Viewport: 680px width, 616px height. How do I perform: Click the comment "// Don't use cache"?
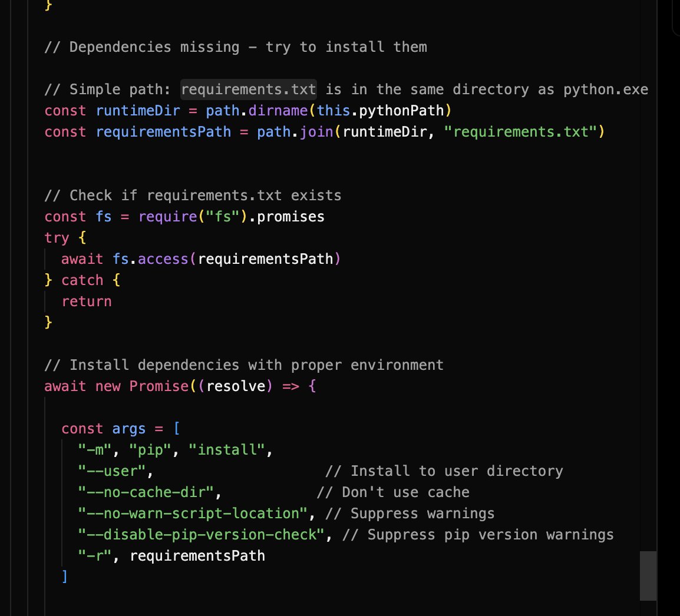tap(393, 492)
